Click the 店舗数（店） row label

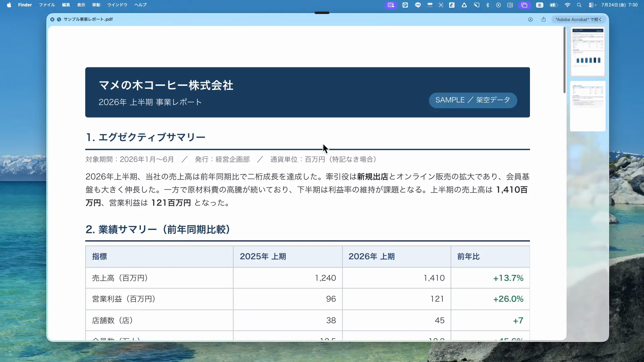(112, 320)
